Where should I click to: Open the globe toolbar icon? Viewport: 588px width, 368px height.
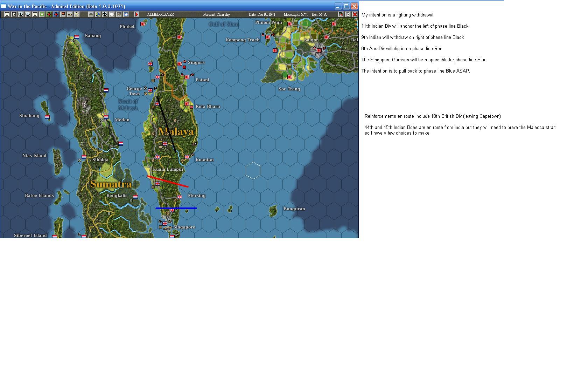pos(98,14)
